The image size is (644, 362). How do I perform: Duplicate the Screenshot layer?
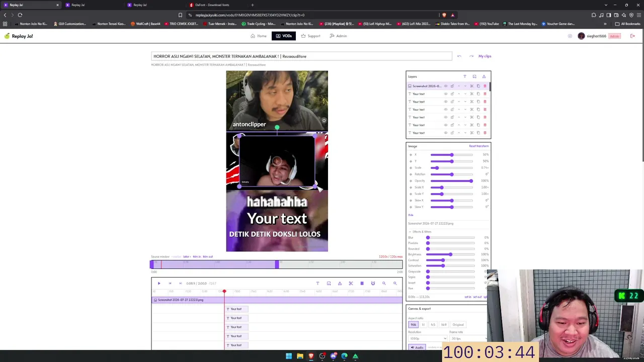pos(478,86)
